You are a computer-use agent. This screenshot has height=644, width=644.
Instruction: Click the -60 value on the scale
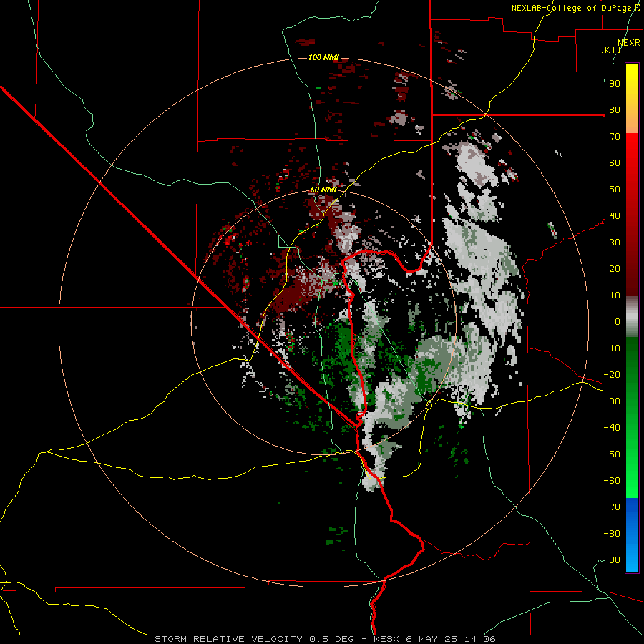point(612,481)
